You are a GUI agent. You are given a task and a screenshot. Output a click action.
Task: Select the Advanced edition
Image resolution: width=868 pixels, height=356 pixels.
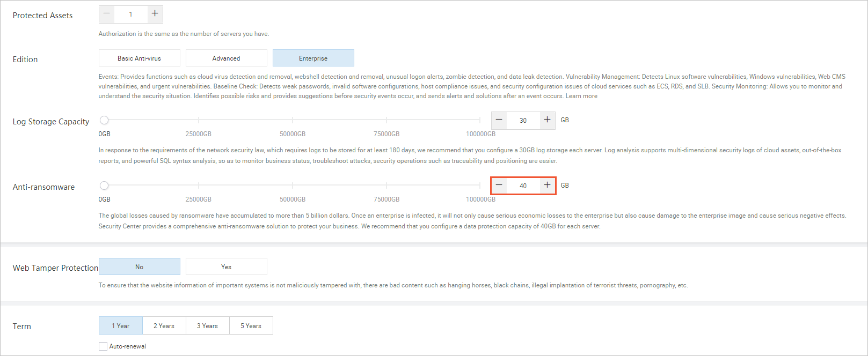pos(227,58)
